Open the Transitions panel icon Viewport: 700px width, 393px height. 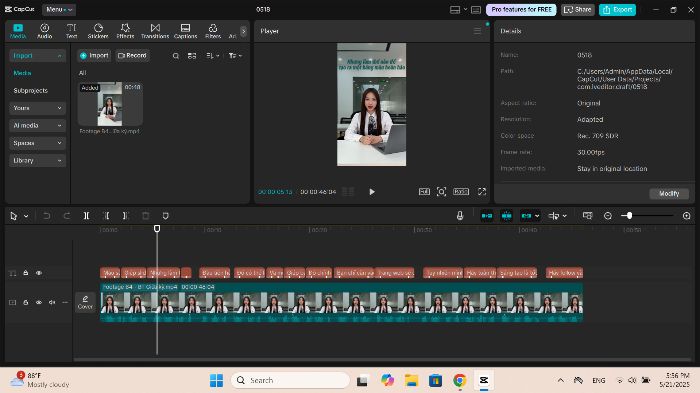pyautogui.click(x=155, y=31)
